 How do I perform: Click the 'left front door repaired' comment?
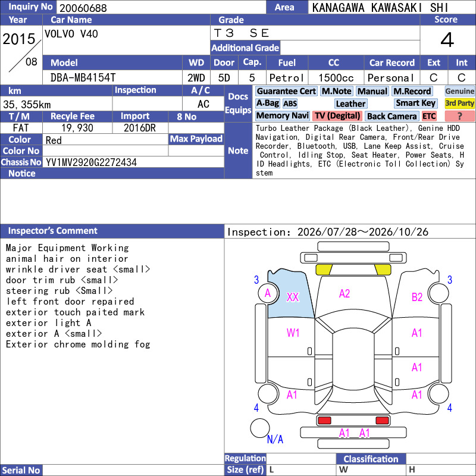click(x=70, y=302)
